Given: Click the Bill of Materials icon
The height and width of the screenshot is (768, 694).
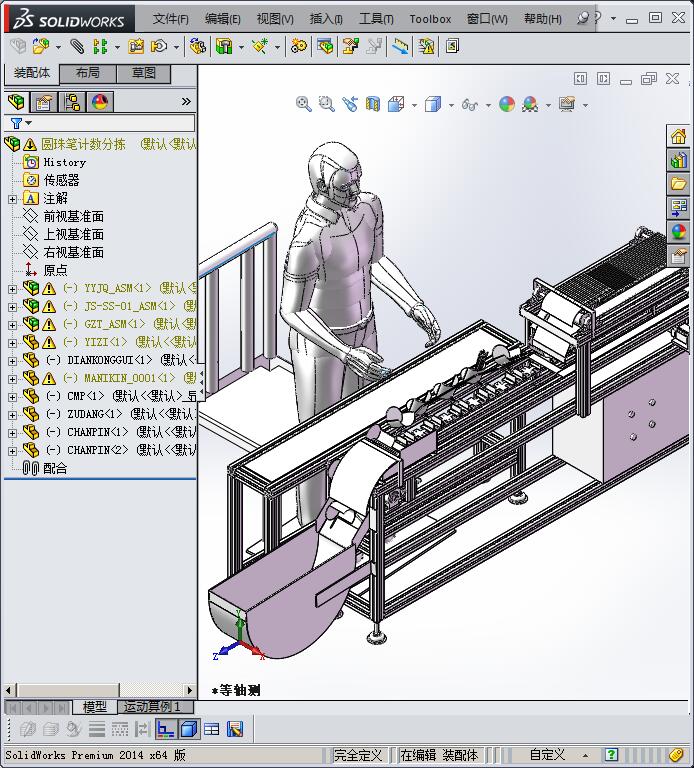Looking at the screenshot, I should tap(325, 47).
